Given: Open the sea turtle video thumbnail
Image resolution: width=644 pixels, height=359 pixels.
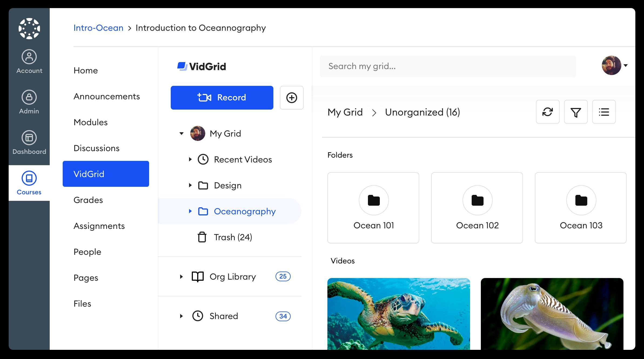Looking at the screenshot, I should pos(398,314).
